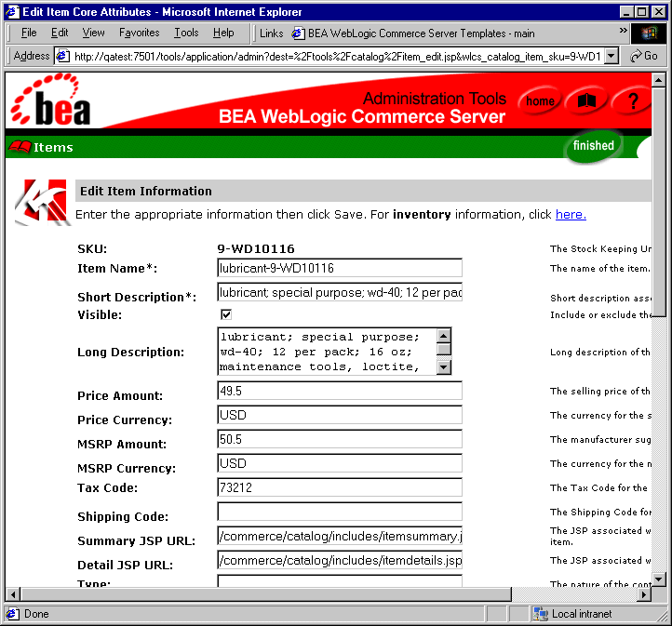The width and height of the screenshot is (672, 626).
Task: Click the 'Done' status text
Action: (36, 614)
